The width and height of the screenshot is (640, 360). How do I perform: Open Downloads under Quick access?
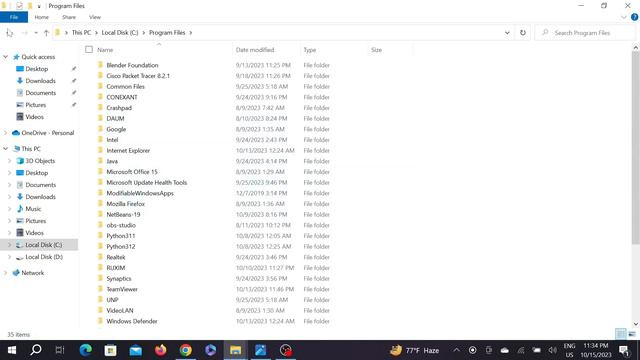[x=40, y=81]
